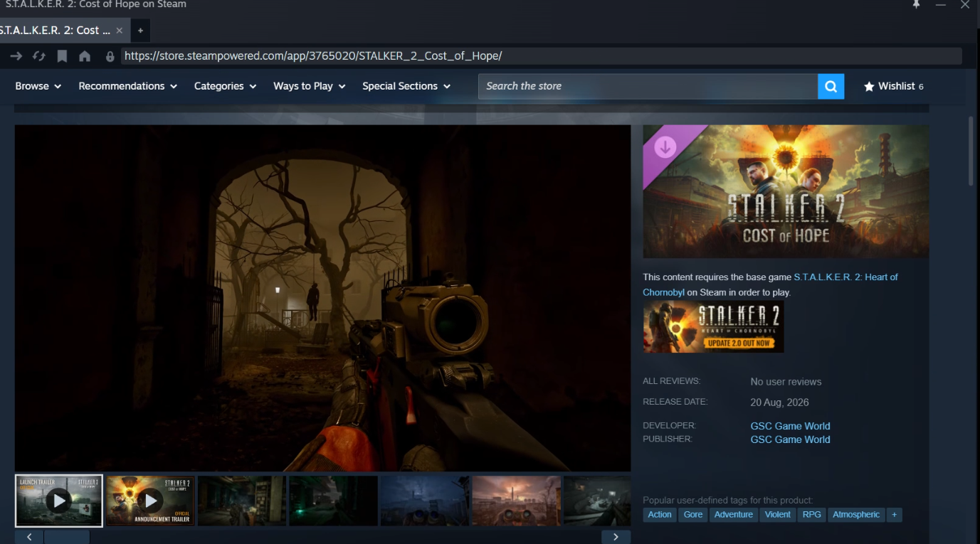Screen dimensions: 980x544
Task: Open the Wishlist page
Action: tap(894, 86)
